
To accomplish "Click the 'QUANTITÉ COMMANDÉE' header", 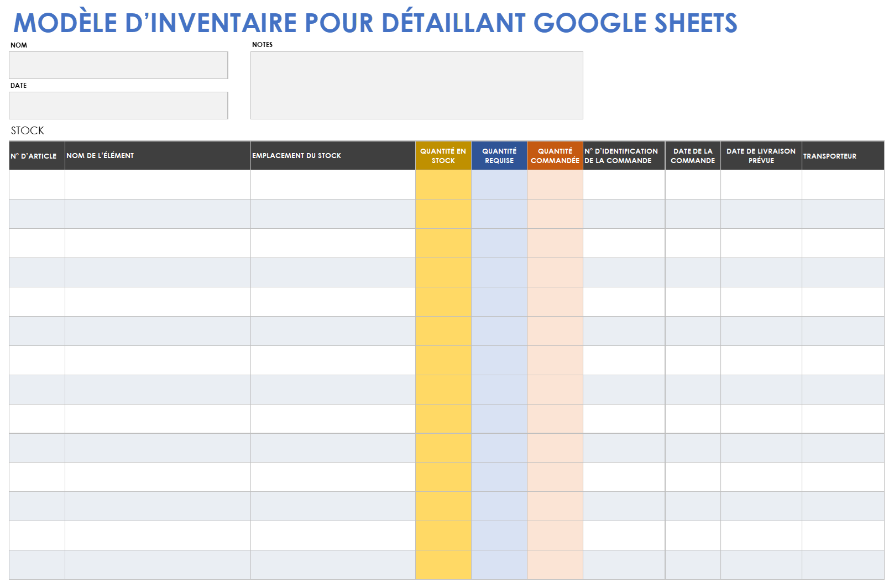I will pyautogui.click(x=555, y=156).
